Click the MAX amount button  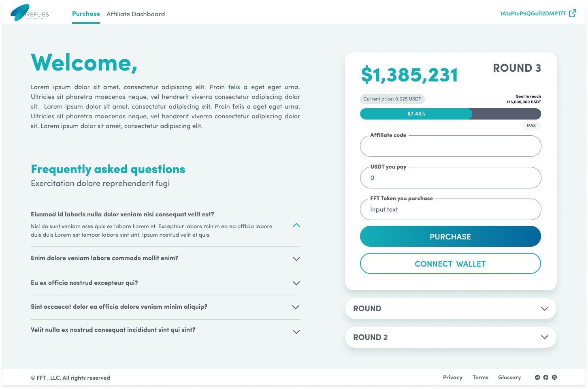pos(531,126)
